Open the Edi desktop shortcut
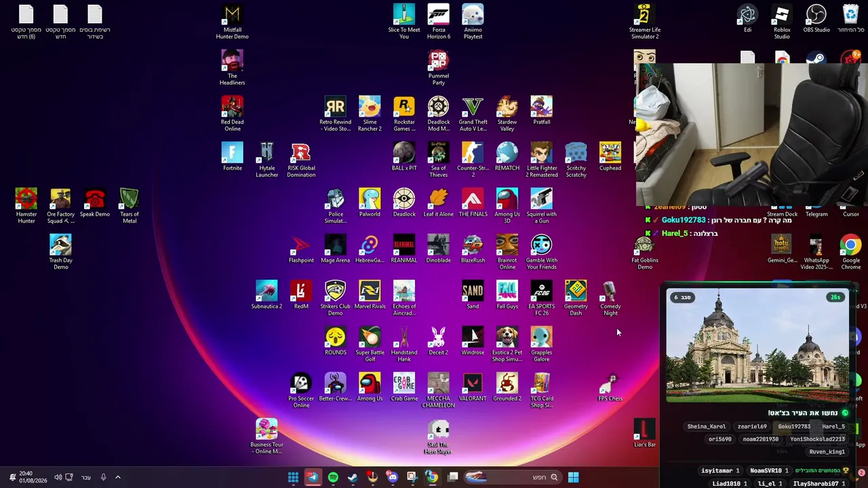 747,19
